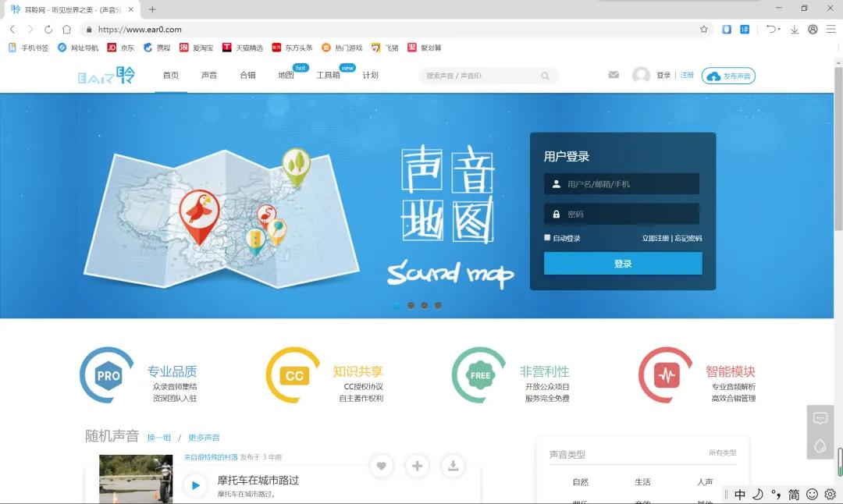Switch to the 地图 navigation tab

pos(287,75)
